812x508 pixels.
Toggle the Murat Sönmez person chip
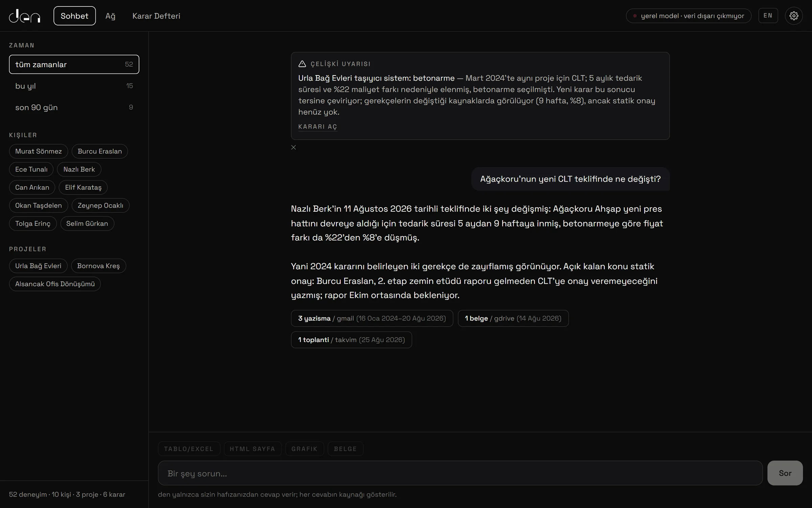(39, 151)
